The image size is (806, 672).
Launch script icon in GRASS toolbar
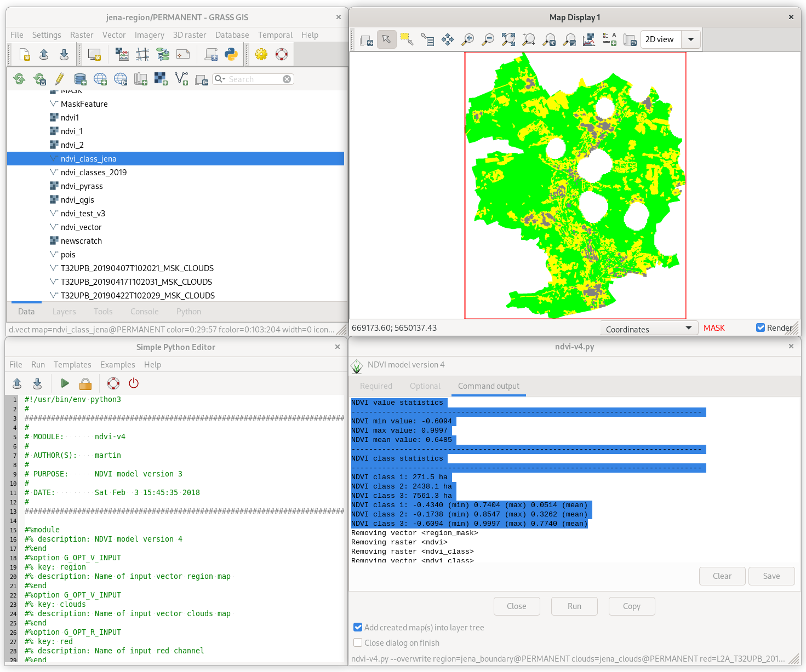click(211, 54)
